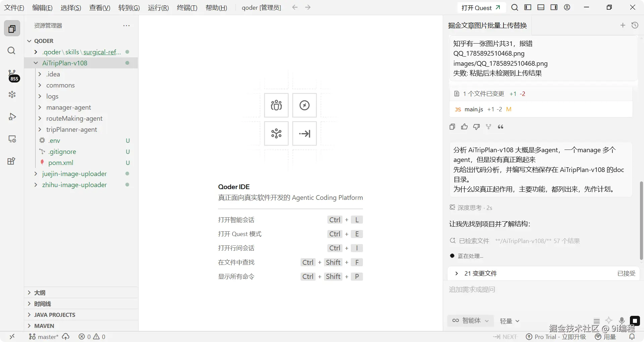This screenshot has width=644, height=342.
Task: Toggle the secondary sidebar layout icon
Action: pyautogui.click(x=554, y=7)
